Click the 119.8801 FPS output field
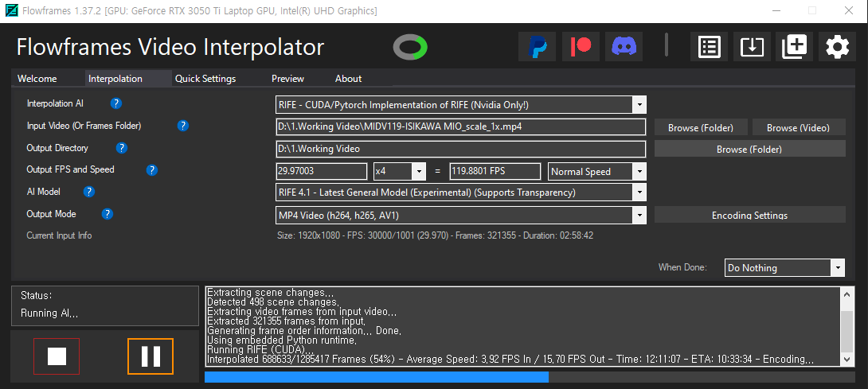868x389 pixels. [x=495, y=172]
